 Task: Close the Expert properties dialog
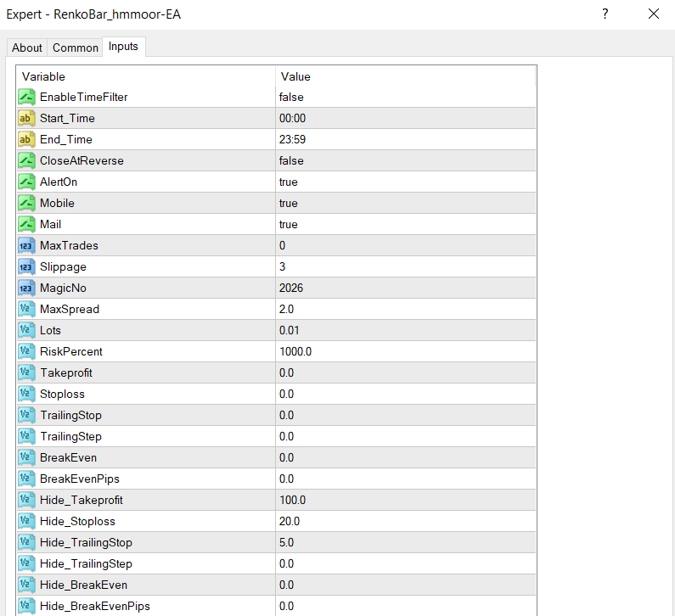point(654,14)
